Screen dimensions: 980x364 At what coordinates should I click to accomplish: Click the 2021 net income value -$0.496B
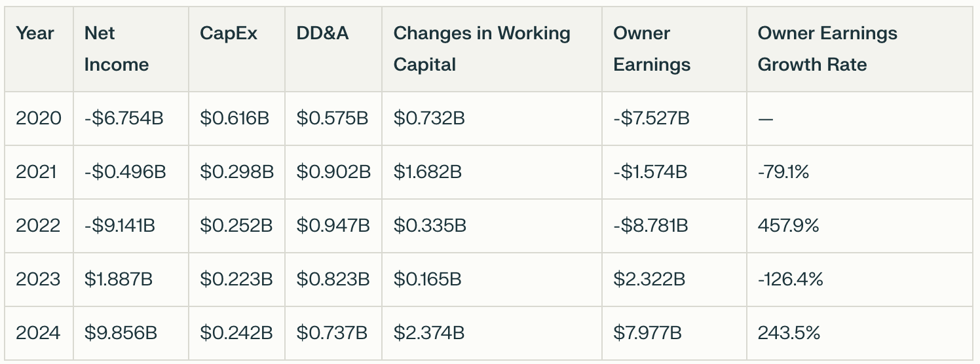click(x=125, y=172)
